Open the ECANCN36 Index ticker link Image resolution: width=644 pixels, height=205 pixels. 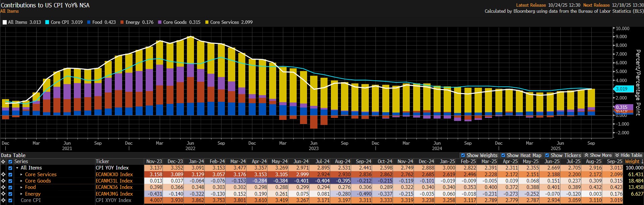point(114,187)
